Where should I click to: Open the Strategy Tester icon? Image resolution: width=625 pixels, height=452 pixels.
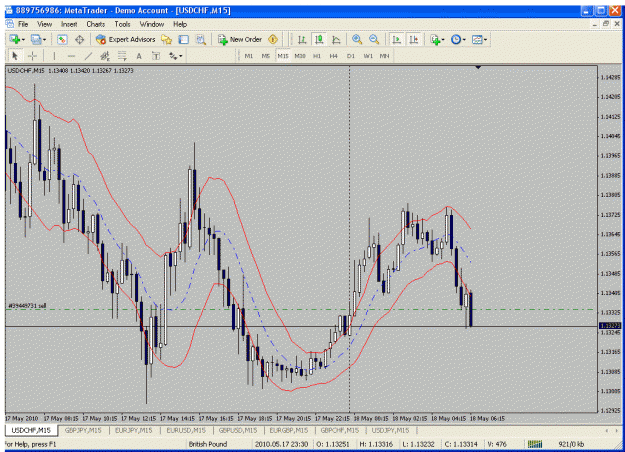[200, 39]
